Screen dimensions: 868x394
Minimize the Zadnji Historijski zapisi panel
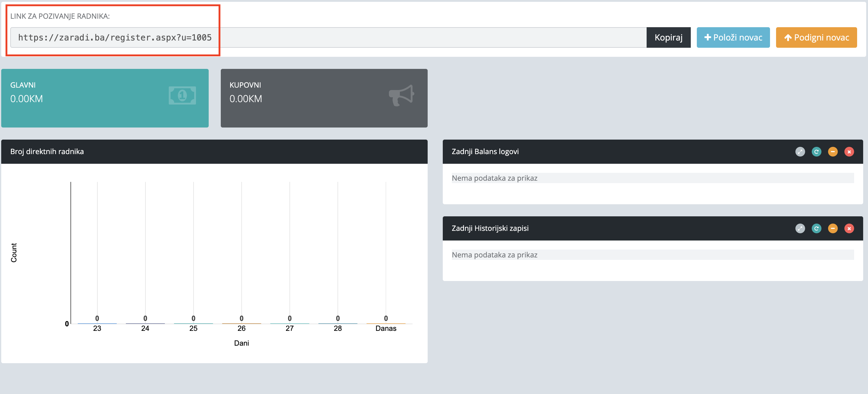coord(833,229)
